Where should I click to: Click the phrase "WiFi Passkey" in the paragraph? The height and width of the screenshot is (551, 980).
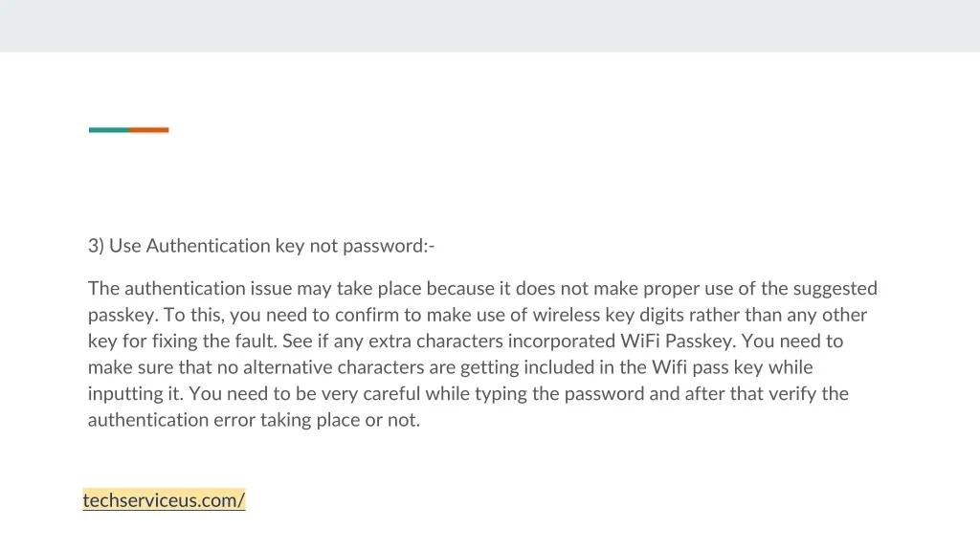click(678, 341)
